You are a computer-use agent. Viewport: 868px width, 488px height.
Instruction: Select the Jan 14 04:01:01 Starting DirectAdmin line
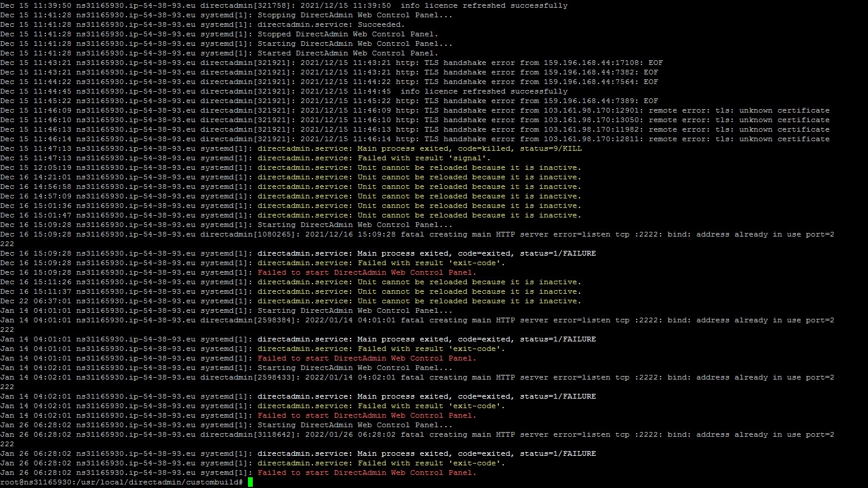(x=227, y=310)
